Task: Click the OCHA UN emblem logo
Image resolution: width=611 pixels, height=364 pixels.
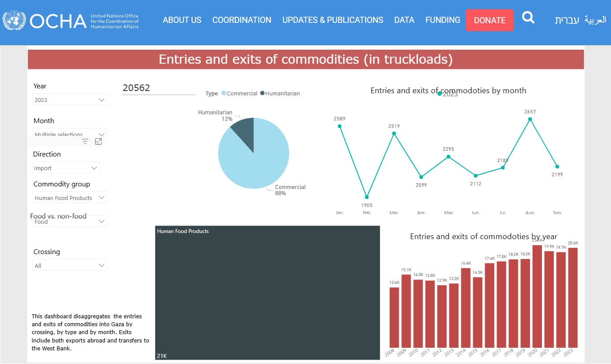Action: click(15, 20)
